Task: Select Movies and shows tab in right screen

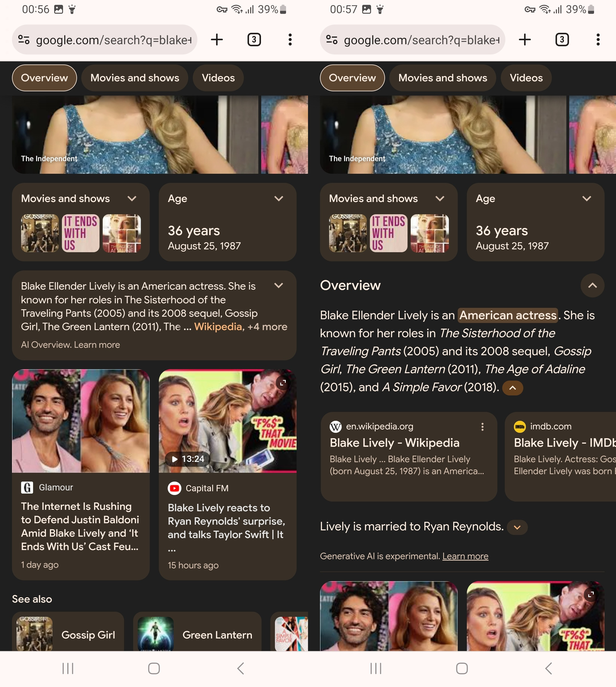Action: click(443, 78)
